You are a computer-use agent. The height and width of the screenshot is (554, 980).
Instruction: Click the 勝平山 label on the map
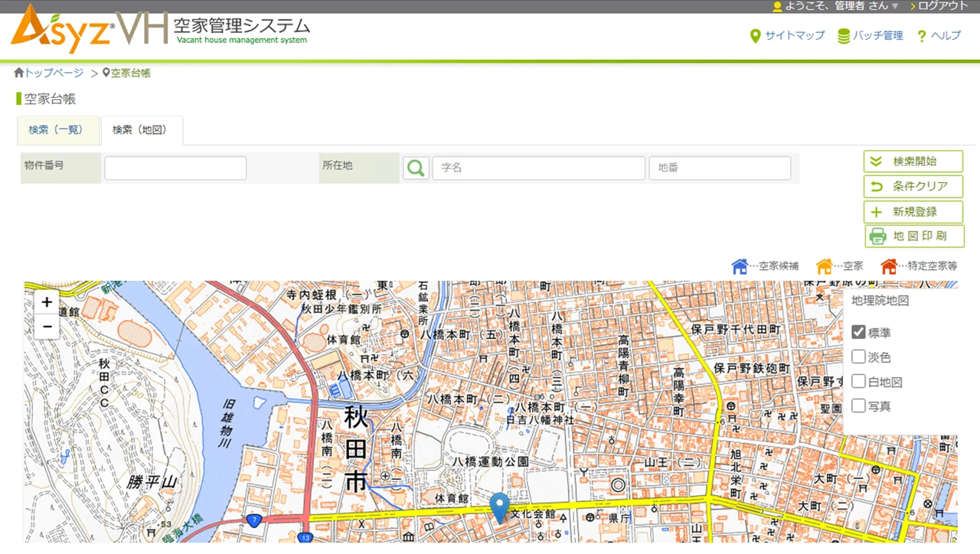point(151,481)
